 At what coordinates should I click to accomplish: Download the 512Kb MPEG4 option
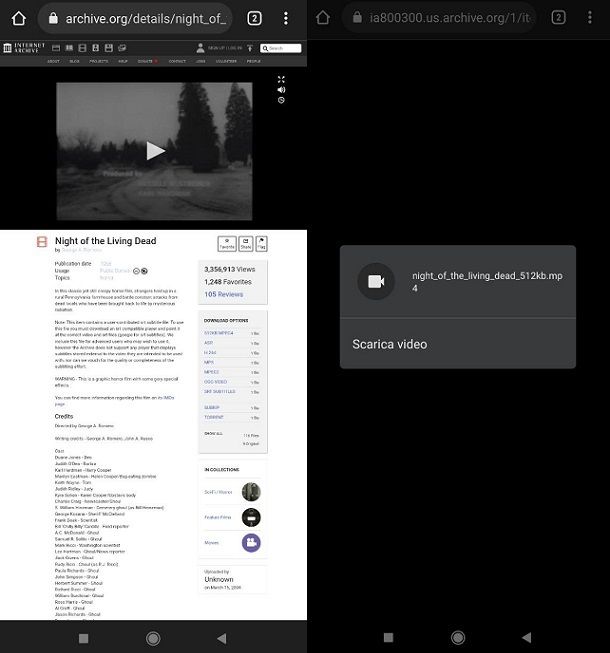tap(219, 333)
